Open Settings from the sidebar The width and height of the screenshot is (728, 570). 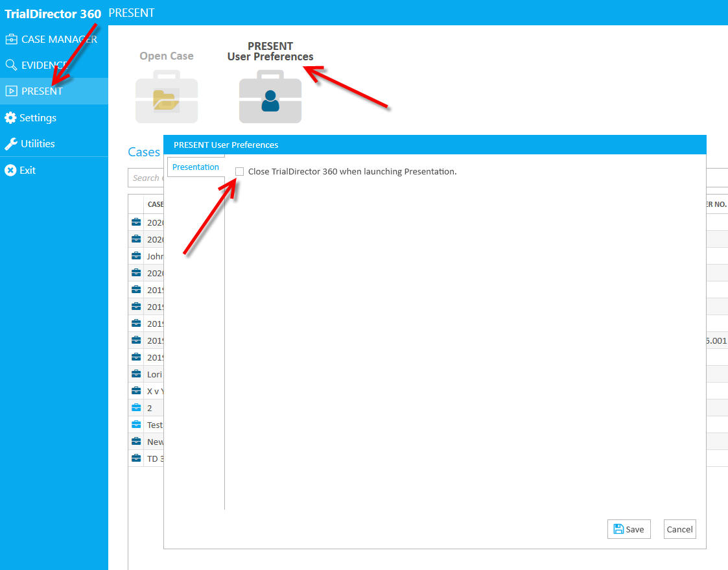click(54, 117)
